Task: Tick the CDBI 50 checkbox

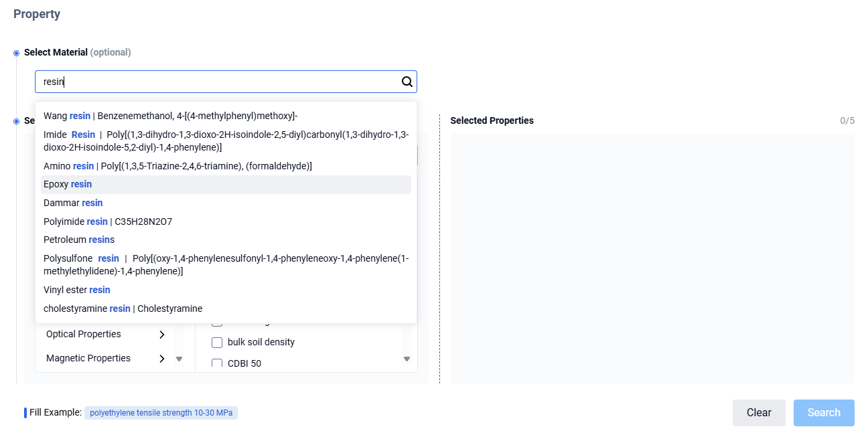Action: [217, 363]
